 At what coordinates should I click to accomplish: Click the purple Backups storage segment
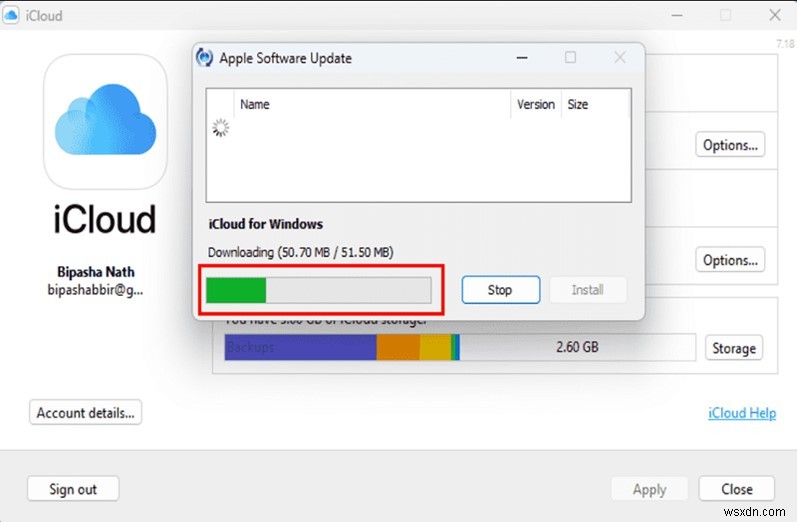click(300, 347)
